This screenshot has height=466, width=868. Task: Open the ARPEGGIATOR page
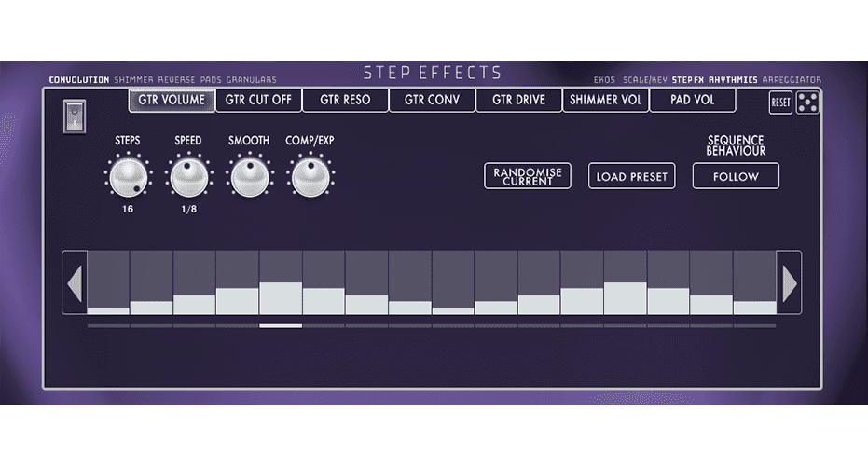(x=792, y=80)
